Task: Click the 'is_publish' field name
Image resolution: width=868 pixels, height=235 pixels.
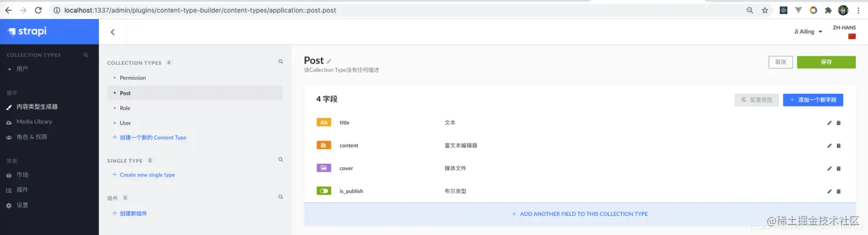Action: [351, 191]
